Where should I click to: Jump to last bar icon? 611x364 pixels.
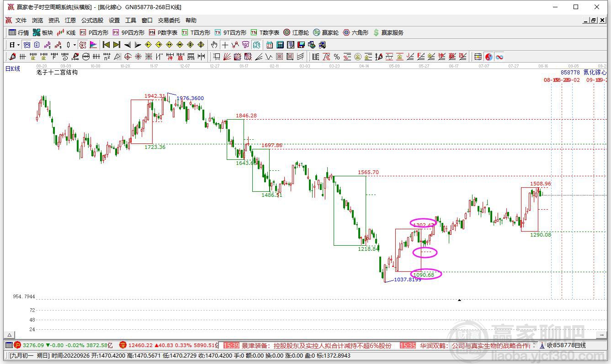pyautogui.click(x=117, y=45)
